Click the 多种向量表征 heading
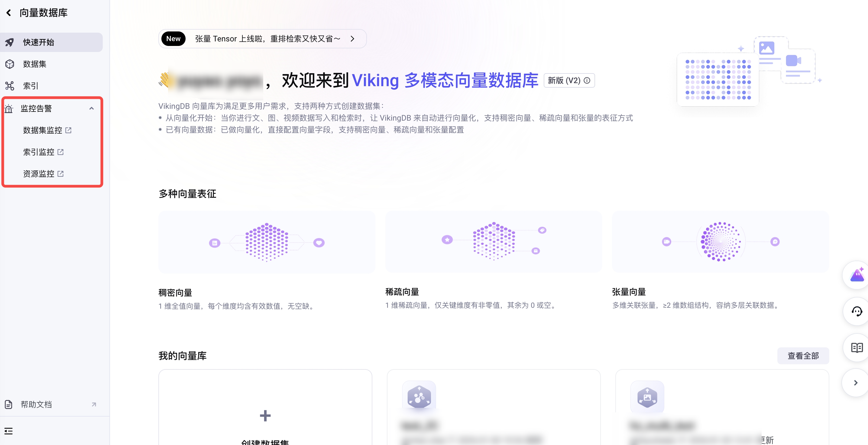Viewport: 868px width, 445px height. point(187,193)
